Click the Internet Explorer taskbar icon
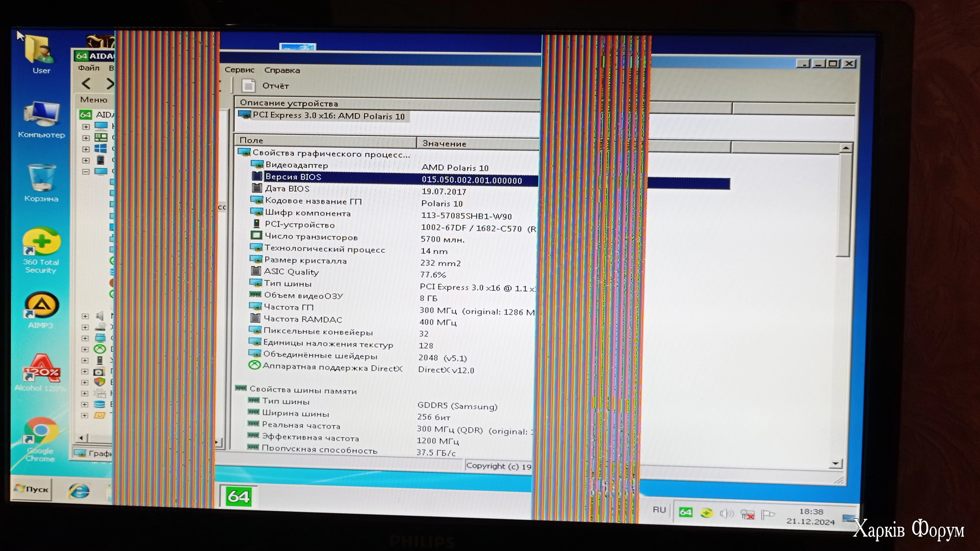Screen dimensions: 980x551 [79, 491]
